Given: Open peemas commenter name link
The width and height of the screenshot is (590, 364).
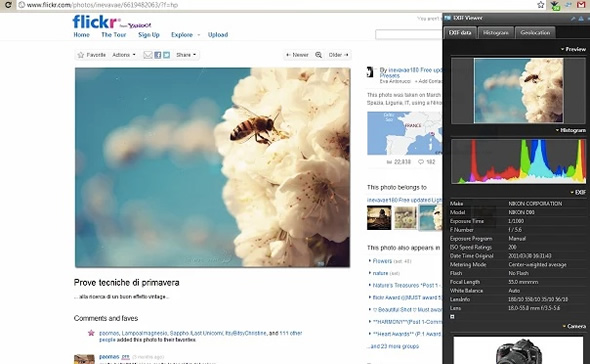Looking at the screenshot, I should click(x=109, y=356).
